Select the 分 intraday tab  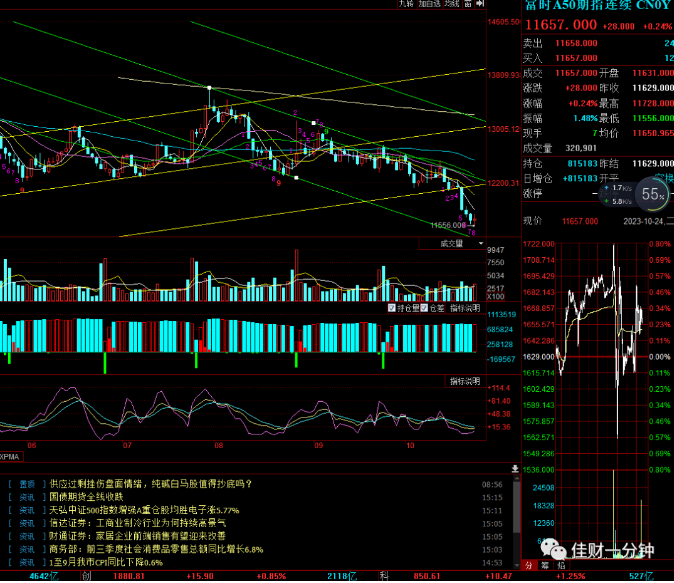coord(529,565)
